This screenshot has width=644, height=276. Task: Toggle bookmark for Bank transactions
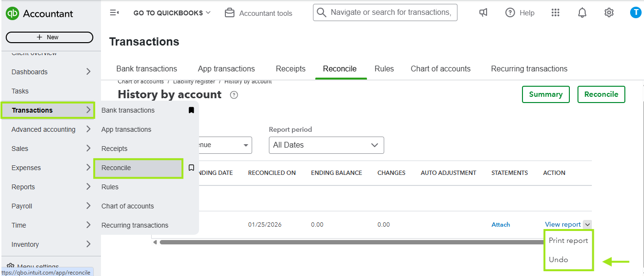(x=191, y=110)
